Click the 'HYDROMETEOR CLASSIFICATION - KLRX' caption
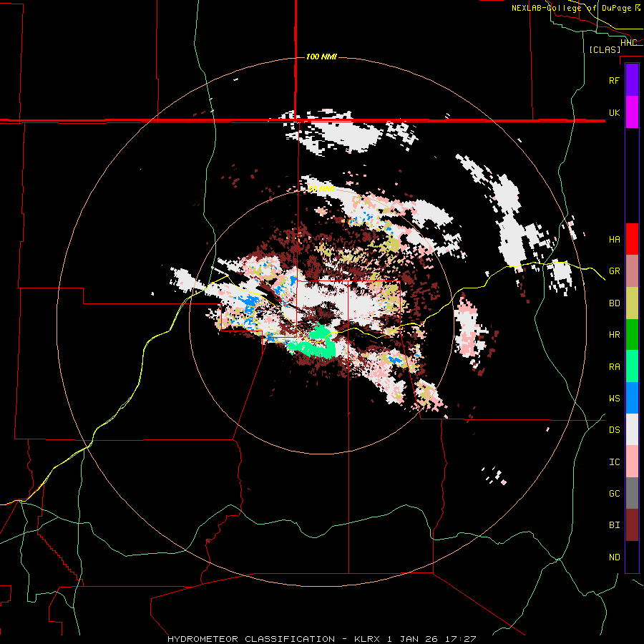 pyautogui.click(x=275, y=639)
